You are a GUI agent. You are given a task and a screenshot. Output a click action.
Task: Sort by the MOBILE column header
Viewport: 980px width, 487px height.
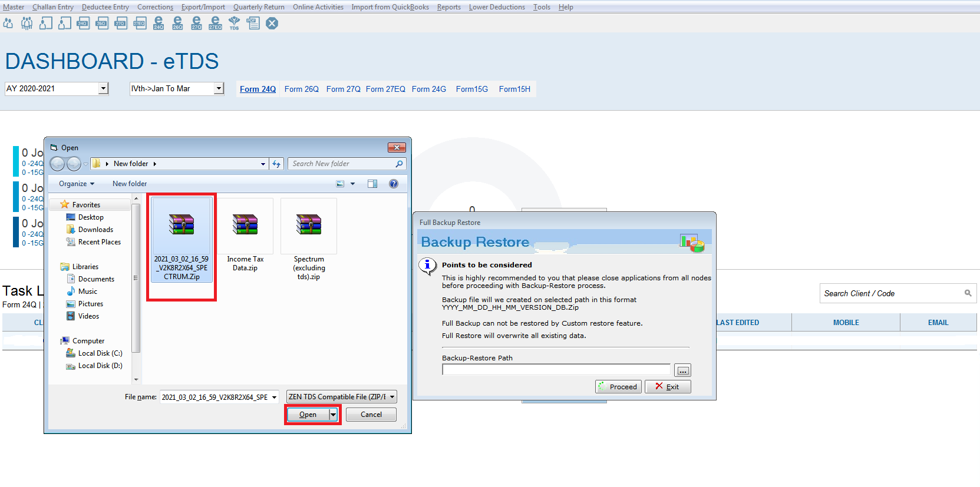coord(846,323)
